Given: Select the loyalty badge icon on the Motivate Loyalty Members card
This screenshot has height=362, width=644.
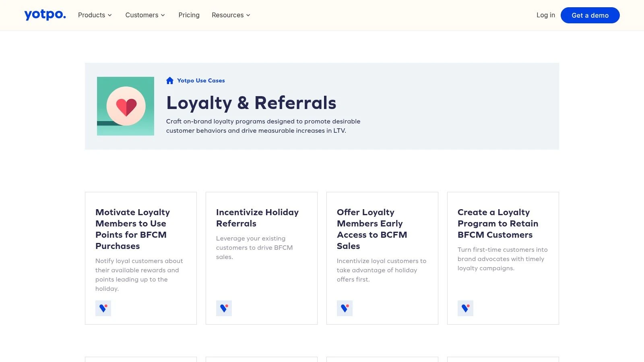Looking at the screenshot, I should 103,308.
